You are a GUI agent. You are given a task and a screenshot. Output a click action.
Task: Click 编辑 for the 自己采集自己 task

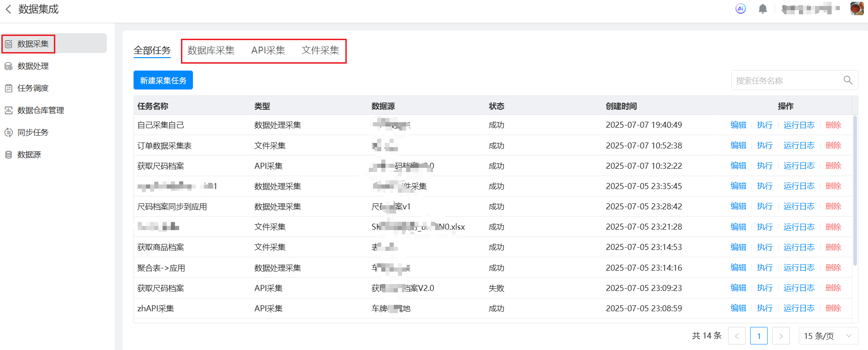[x=738, y=125]
